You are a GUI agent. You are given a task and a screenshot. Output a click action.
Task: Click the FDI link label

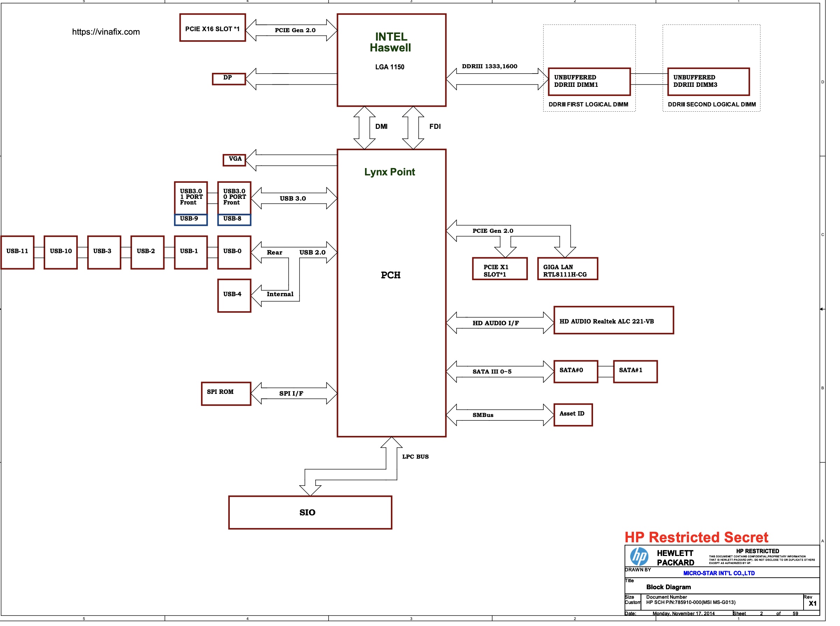[x=435, y=126]
